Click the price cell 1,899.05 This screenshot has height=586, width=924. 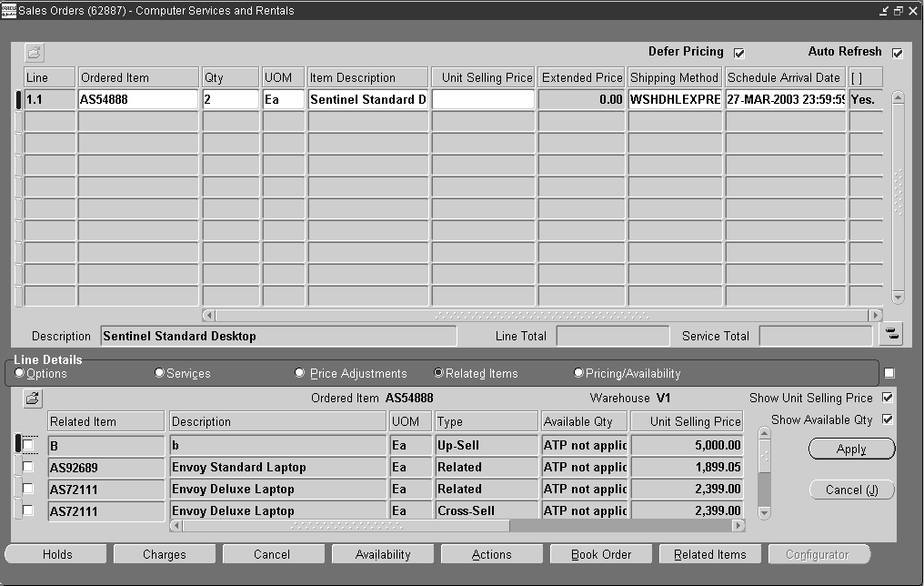click(688, 468)
